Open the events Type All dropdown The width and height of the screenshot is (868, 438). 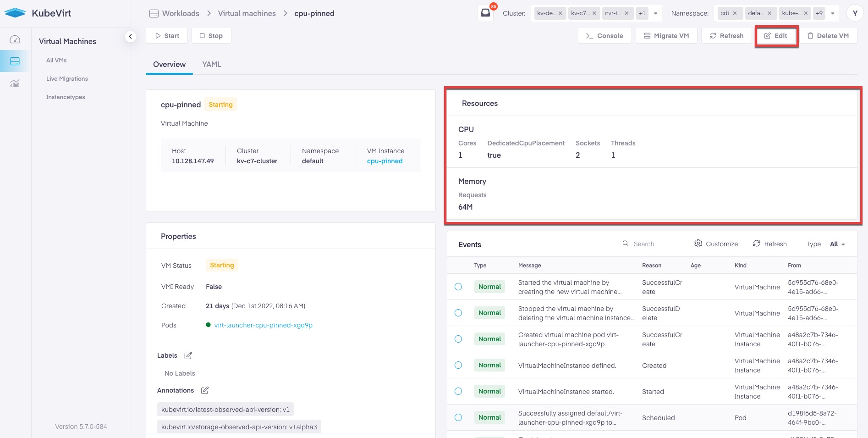point(837,244)
